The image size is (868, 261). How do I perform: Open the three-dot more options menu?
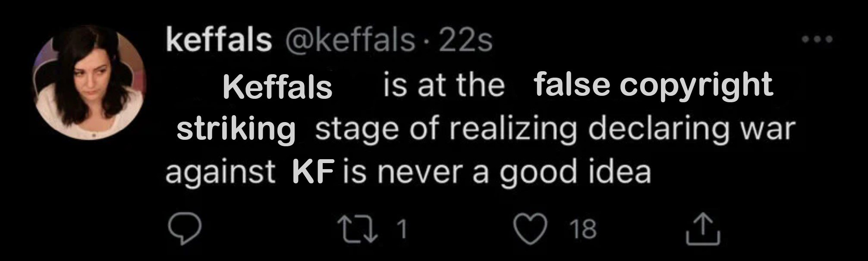coord(817,40)
